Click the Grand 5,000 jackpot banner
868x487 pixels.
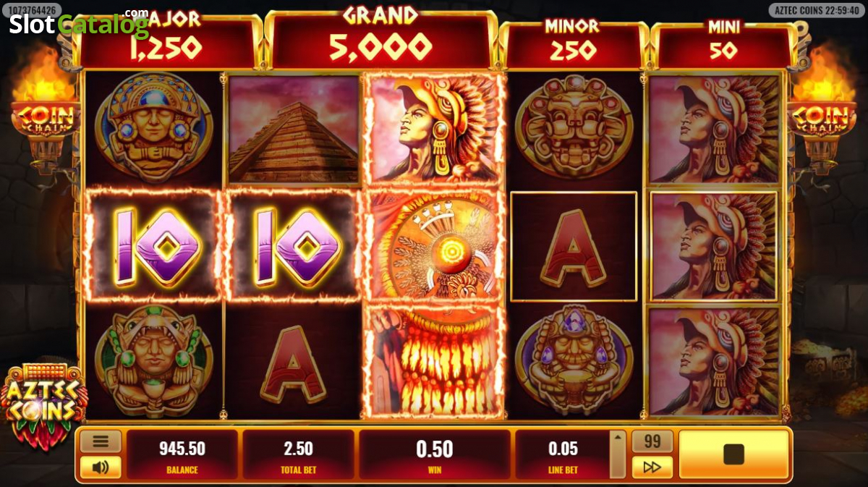380,39
